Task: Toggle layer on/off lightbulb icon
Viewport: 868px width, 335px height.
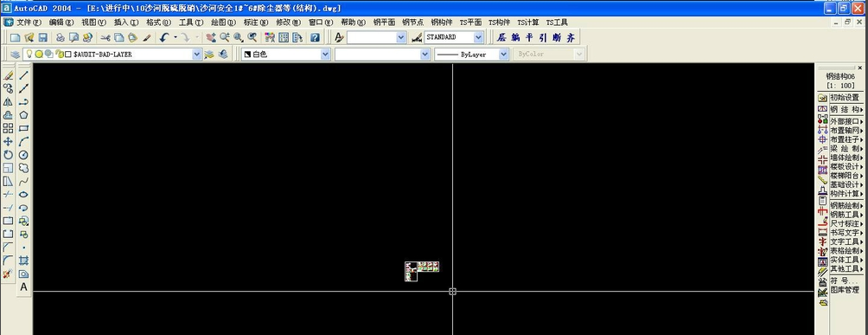Action: (x=30, y=55)
